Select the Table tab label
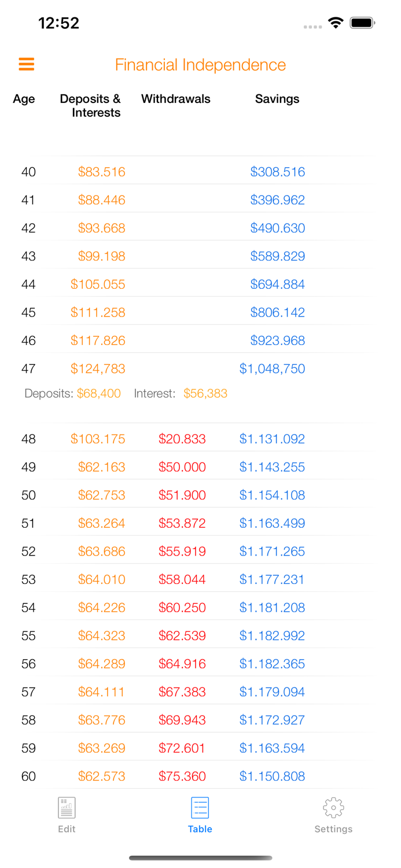The width and height of the screenshot is (401, 868). click(x=200, y=829)
